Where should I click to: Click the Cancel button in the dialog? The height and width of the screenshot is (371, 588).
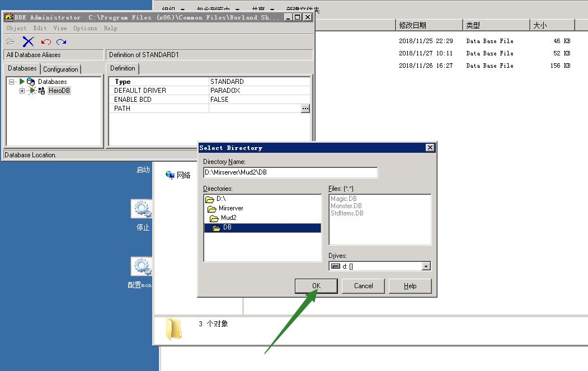[x=363, y=286]
